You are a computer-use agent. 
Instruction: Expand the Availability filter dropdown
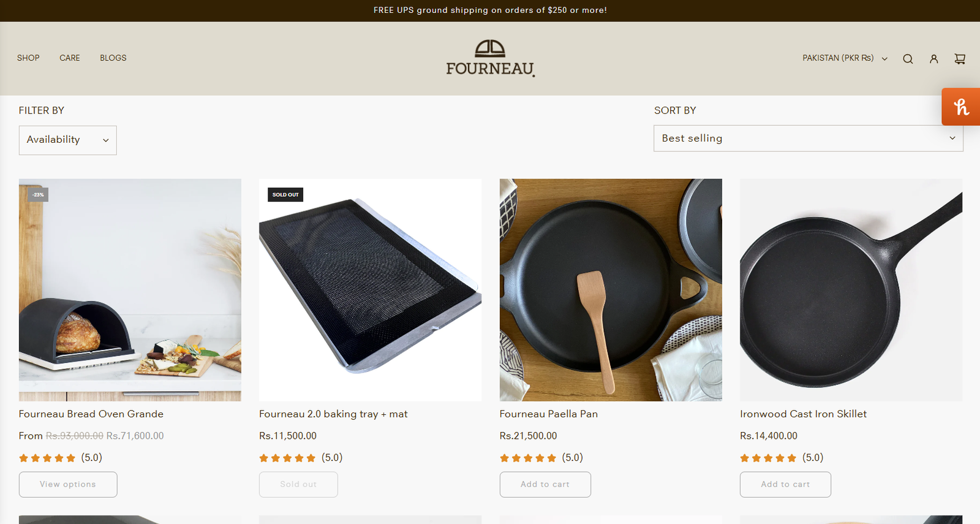click(x=67, y=140)
